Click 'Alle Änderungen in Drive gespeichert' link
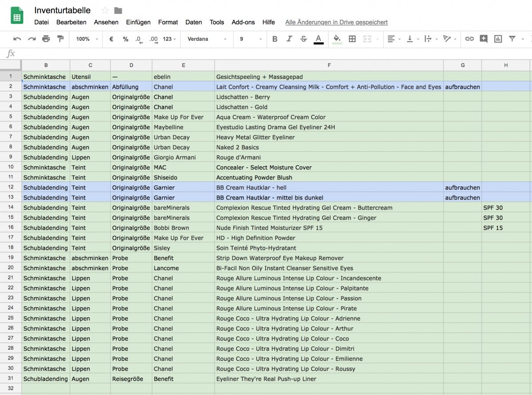This screenshot has width=532, height=395. [x=336, y=22]
